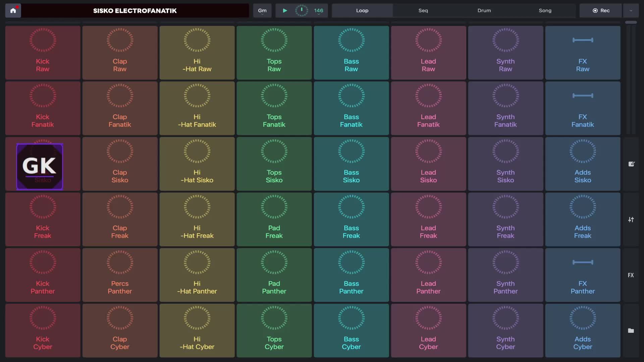Start playback with the play button
The width and height of the screenshot is (644, 362).
click(285, 10)
